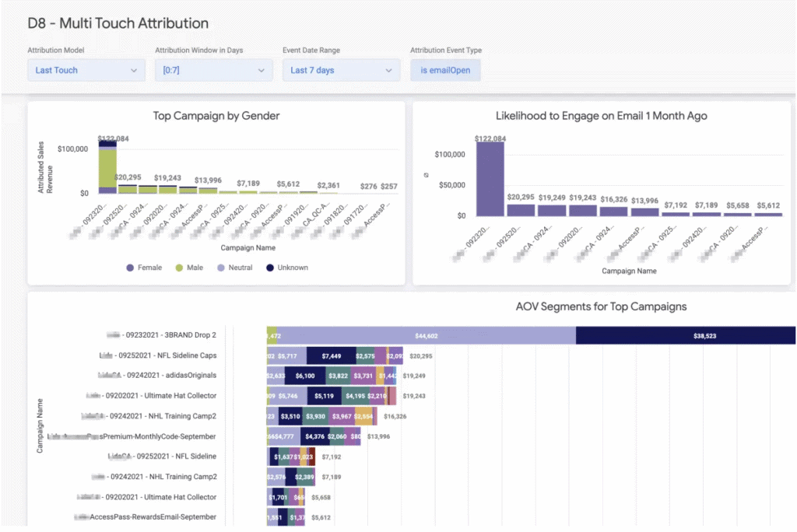The height and width of the screenshot is (532, 797).
Task: Click the $6,100 segment in adidasOriginals row
Action: pos(304,376)
